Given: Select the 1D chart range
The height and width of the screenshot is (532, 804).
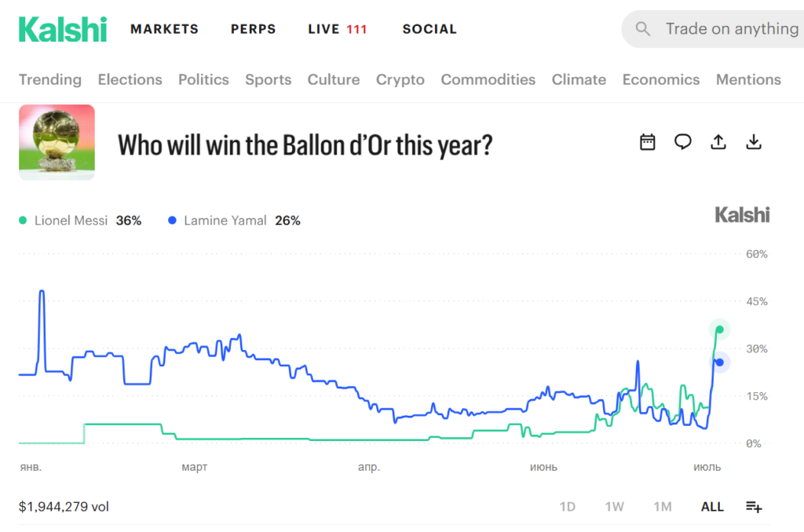Looking at the screenshot, I should (567, 507).
